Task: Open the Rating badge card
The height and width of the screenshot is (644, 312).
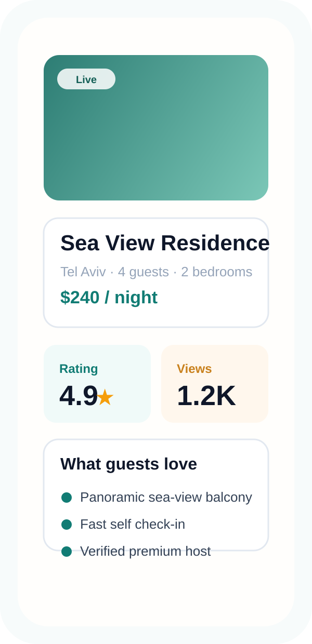Action: coord(97,383)
